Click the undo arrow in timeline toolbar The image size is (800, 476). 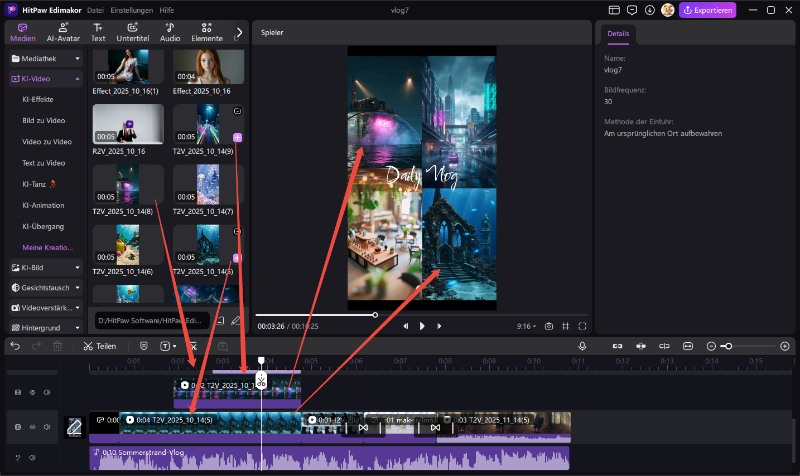pyautogui.click(x=14, y=346)
